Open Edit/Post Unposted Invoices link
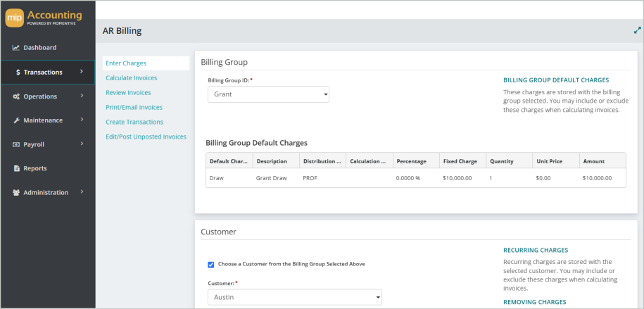The height and width of the screenshot is (309, 644). point(146,137)
